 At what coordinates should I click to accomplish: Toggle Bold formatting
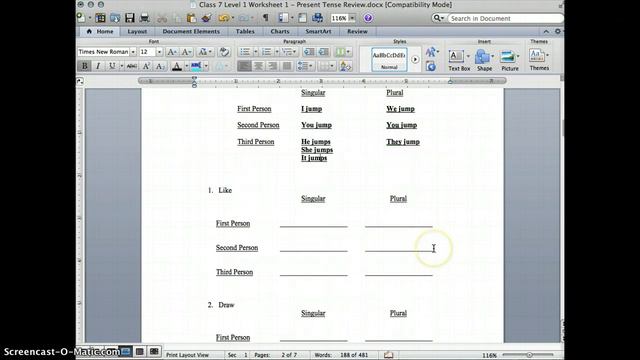(84, 66)
